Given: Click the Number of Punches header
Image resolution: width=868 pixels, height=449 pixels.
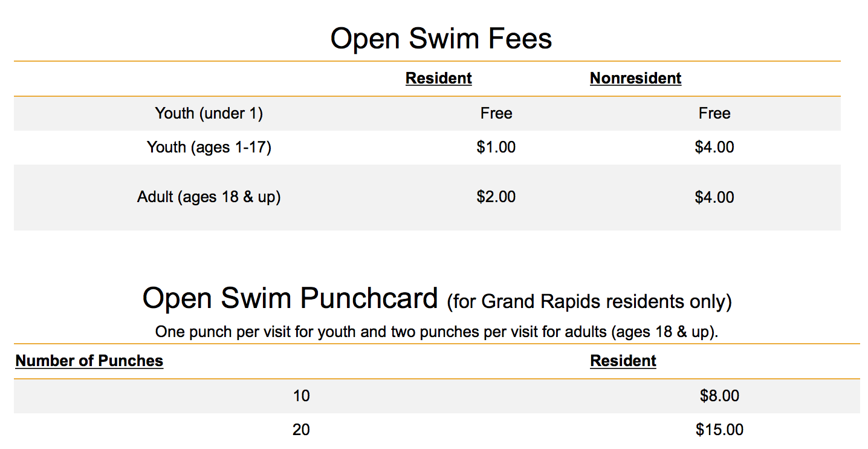Looking at the screenshot, I should 89,361.
